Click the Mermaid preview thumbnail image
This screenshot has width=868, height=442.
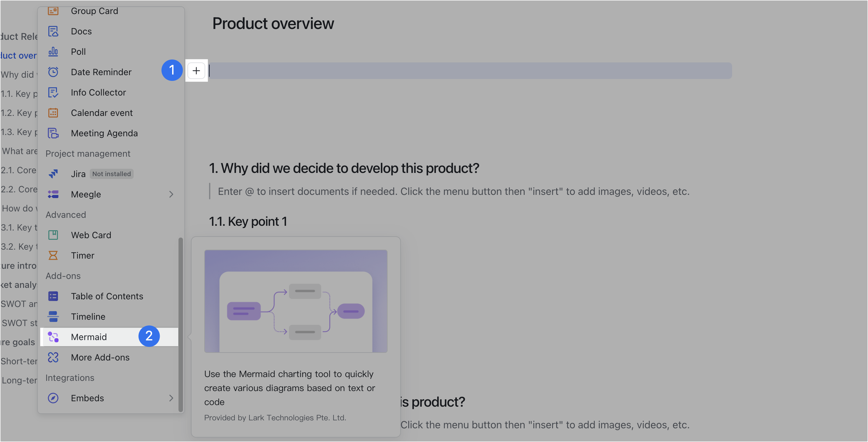point(296,301)
